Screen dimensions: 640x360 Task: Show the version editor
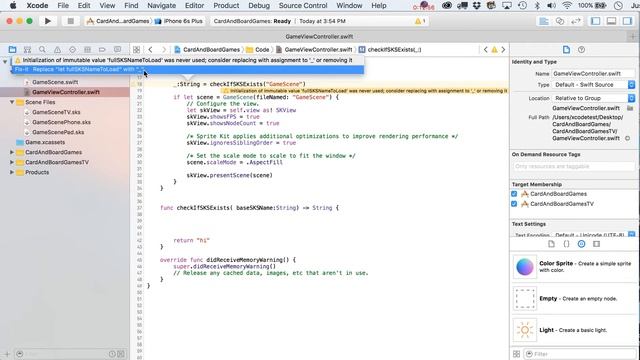[576, 21]
